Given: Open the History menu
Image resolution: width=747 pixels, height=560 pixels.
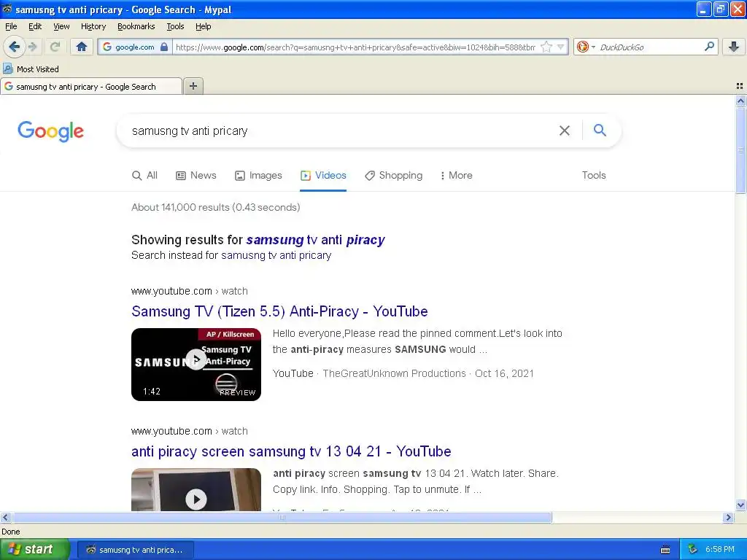Looking at the screenshot, I should [93, 26].
